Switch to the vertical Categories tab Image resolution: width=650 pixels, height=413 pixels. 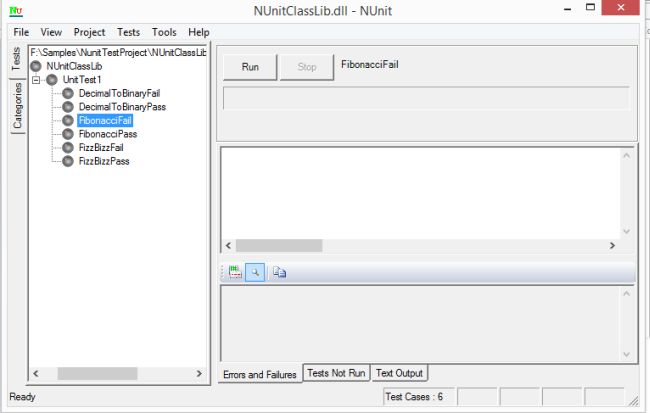pyautogui.click(x=18, y=106)
